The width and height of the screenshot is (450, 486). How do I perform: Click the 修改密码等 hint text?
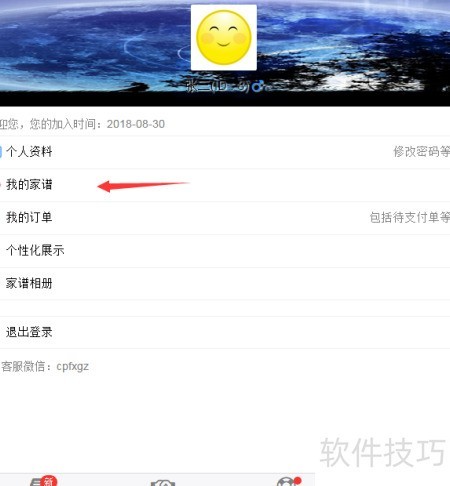coord(421,152)
